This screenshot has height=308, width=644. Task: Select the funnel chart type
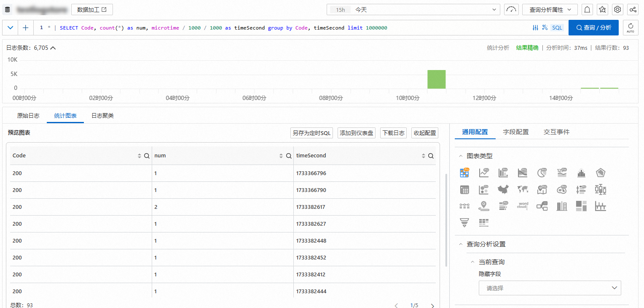click(464, 222)
